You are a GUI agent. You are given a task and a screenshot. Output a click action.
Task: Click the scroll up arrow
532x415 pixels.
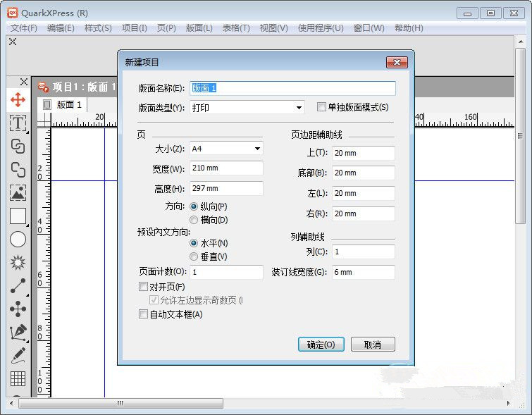(x=521, y=42)
